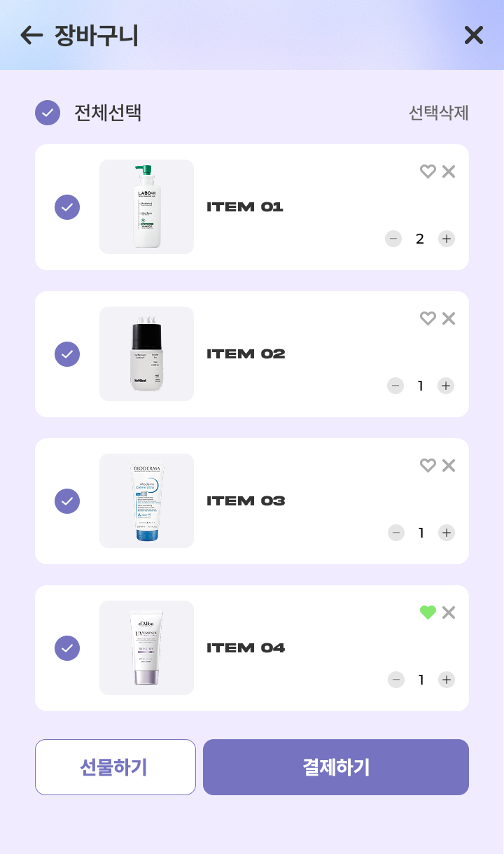The image size is (504, 854).
Task: Decrease ITEM 01 quantity with minus
Action: click(x=393, y=239)
